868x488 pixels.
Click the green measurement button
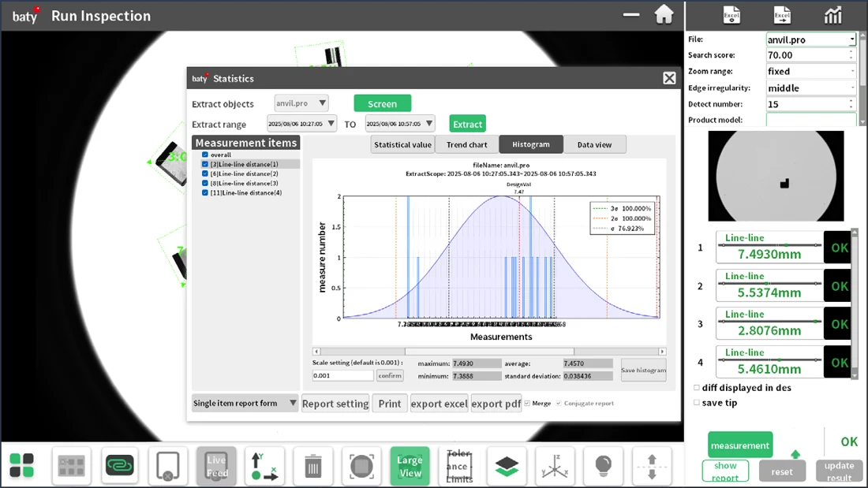740,445
